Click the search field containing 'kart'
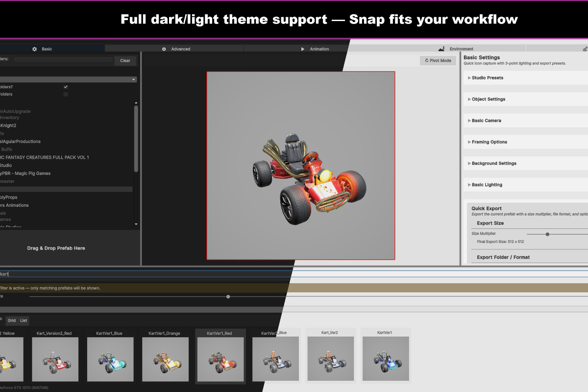Screen dimensions: 588x392 point(147,274)
